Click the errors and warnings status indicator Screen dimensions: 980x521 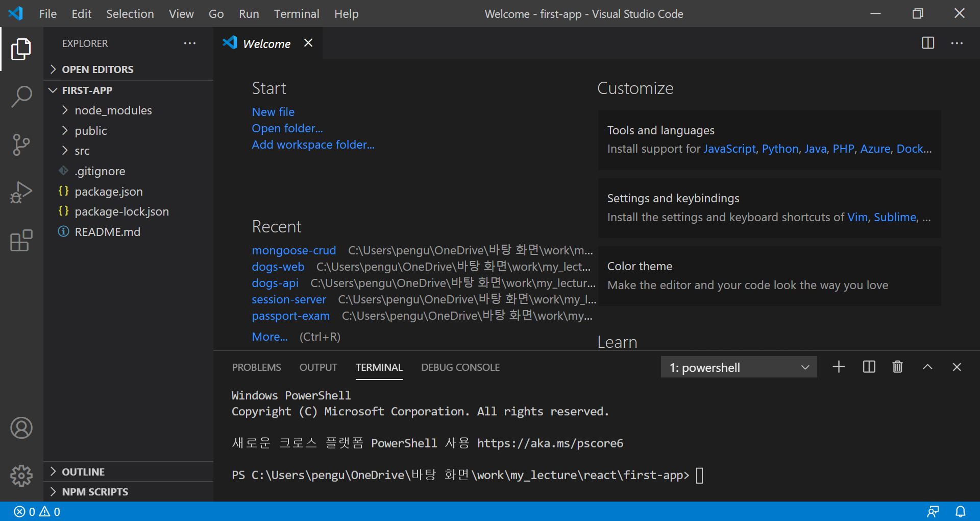point(37,511)
